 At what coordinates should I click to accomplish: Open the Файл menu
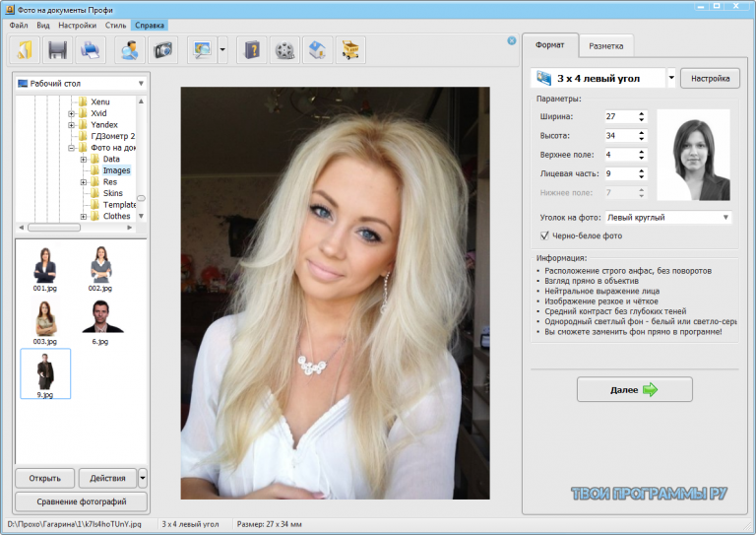point(19,25)
